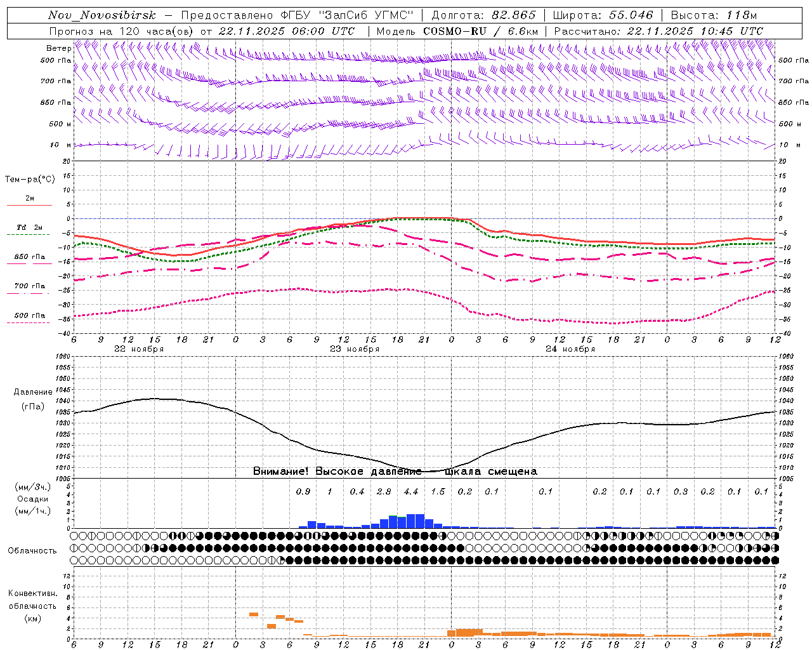Click forecast start time '22.11.2025 06:00 UTC'
The image size is (812, 650).
click(287, 31)
